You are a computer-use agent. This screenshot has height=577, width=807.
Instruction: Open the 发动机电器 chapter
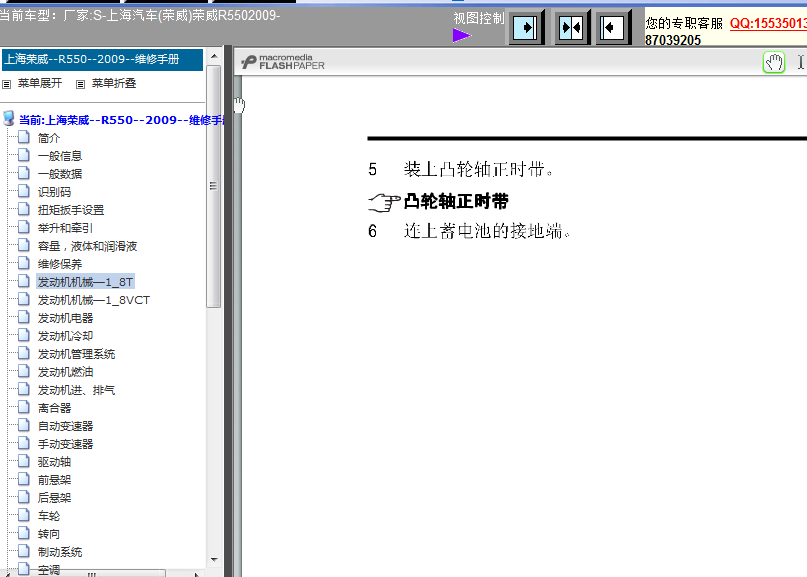[65, 318]
